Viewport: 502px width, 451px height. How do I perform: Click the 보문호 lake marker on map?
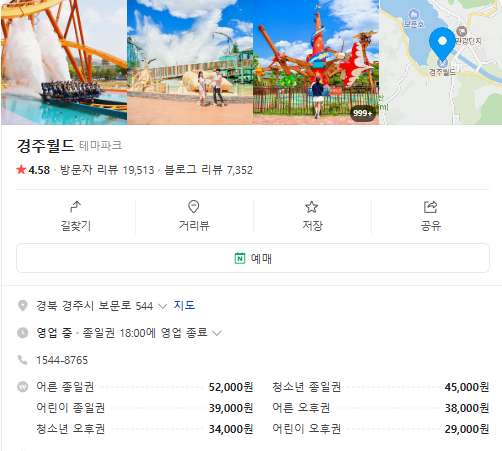(x=414, y=15)
